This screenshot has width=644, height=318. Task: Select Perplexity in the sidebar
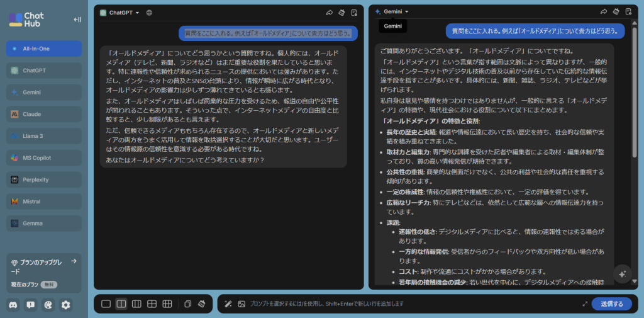click(44, 179)
